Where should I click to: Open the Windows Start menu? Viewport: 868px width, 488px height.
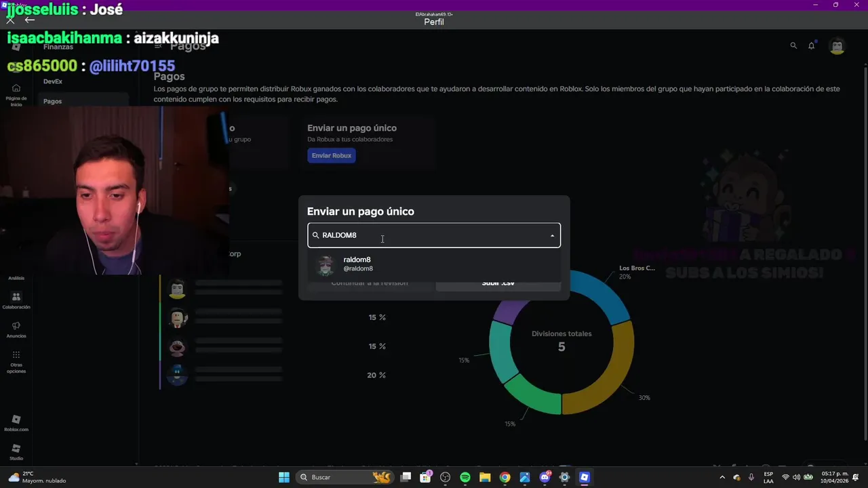[284, 477]
